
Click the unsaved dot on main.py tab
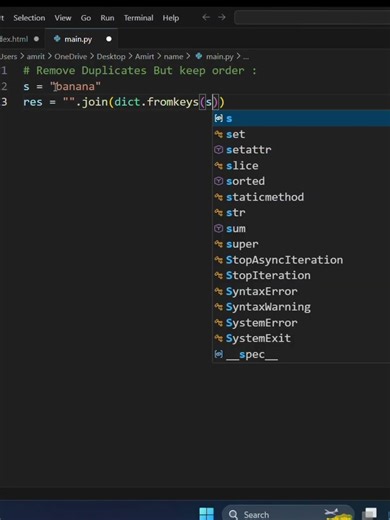tap(109, 39)
